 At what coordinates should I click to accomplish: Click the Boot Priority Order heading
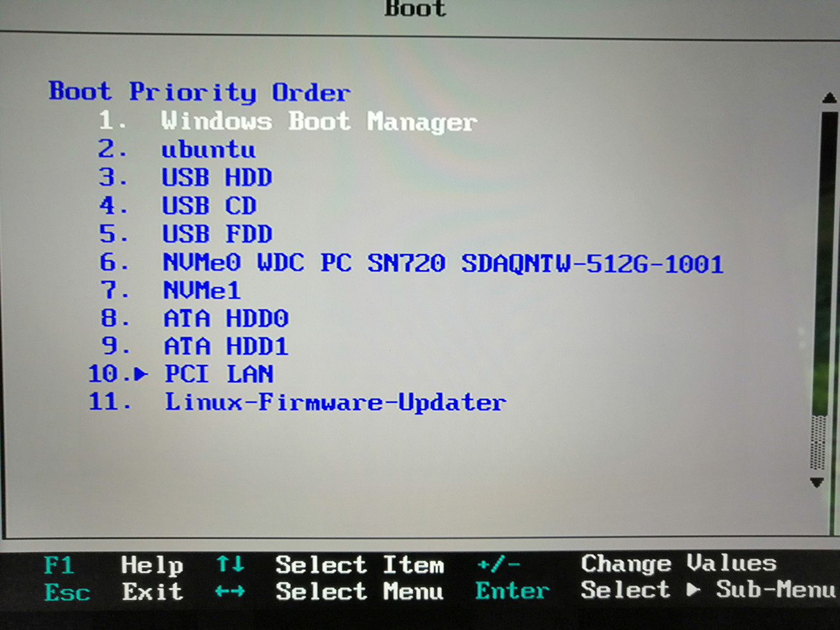(199, 92)
